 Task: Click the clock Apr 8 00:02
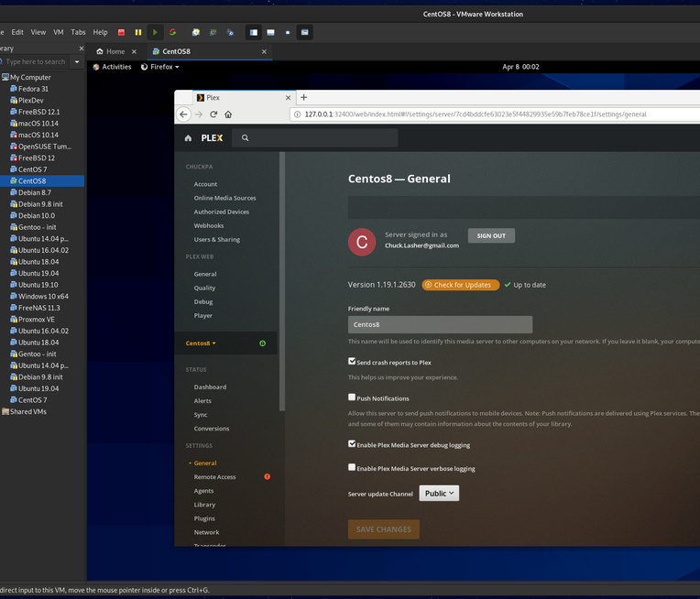click(520, 67)
